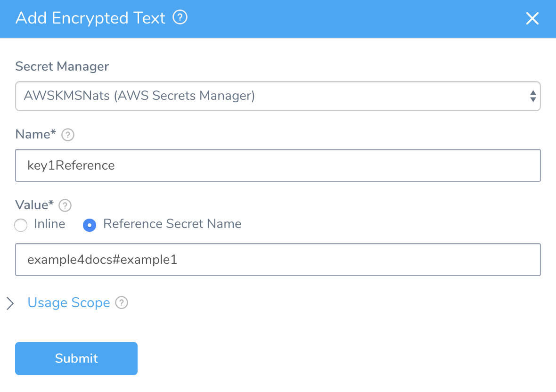
Task: Select the Reference Secret Name radio button
Action: click(90, 225)
